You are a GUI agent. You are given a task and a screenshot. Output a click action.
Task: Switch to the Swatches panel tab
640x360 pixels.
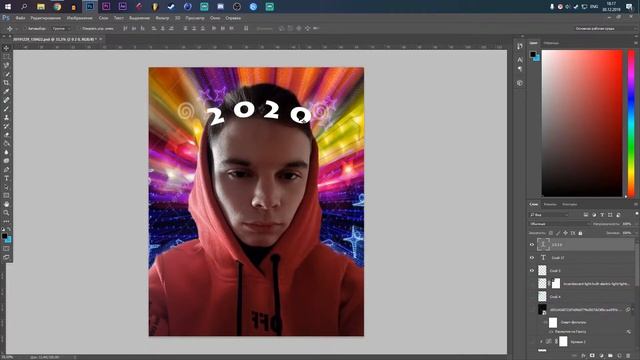pyautogui.click(x=551, y=43)
